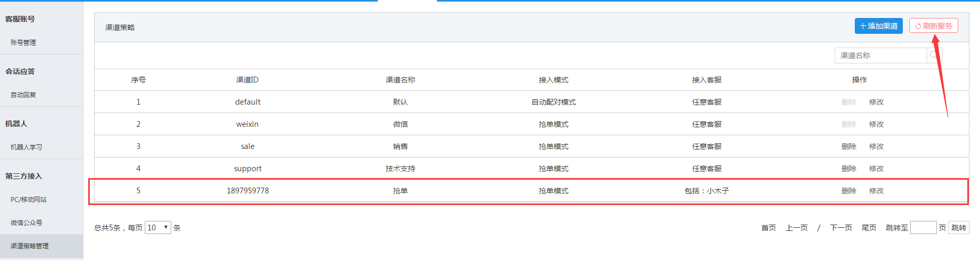
Task: Delete the sale channel row
Action: (848, 146)
